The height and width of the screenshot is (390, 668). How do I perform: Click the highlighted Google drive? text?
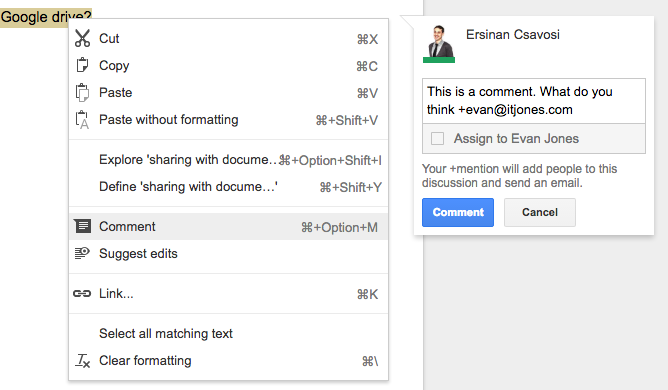46,17
